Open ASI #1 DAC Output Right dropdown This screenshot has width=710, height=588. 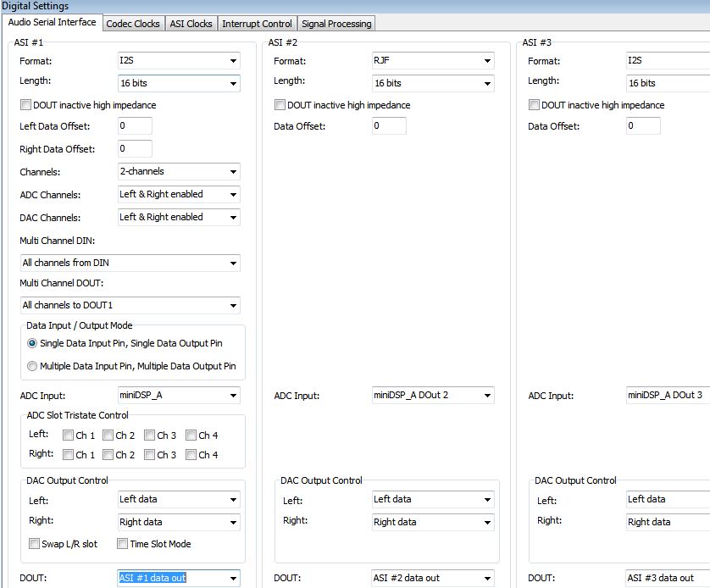coord(179,523)
